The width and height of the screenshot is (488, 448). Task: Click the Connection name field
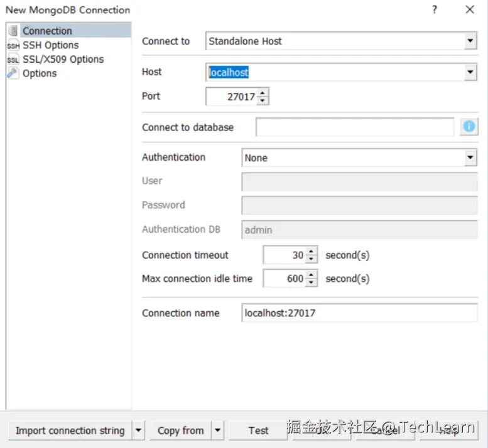click(359, 312)
